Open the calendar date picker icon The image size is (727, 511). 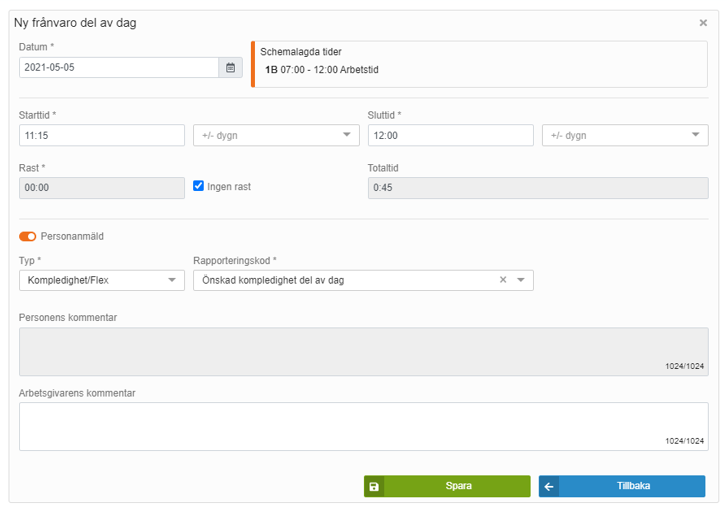[231, 67]
